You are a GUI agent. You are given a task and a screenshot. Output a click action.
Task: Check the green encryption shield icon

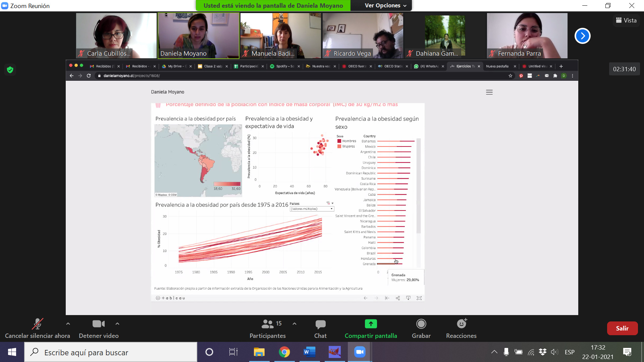pos(10,70)
